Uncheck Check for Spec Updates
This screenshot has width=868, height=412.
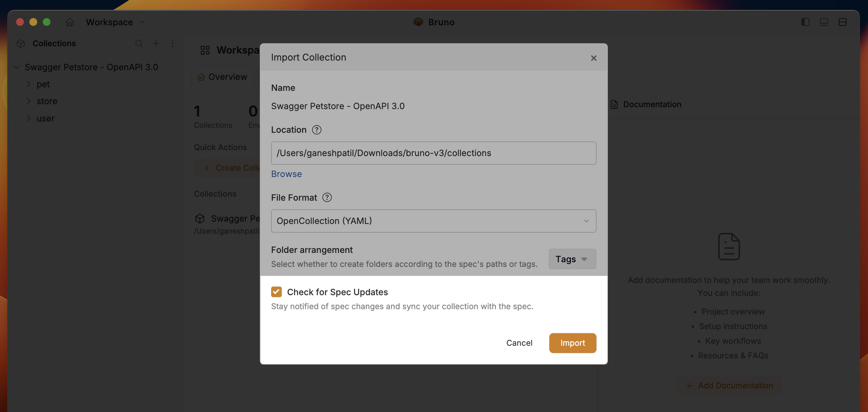pyautogui.click(x=276, y=292)
